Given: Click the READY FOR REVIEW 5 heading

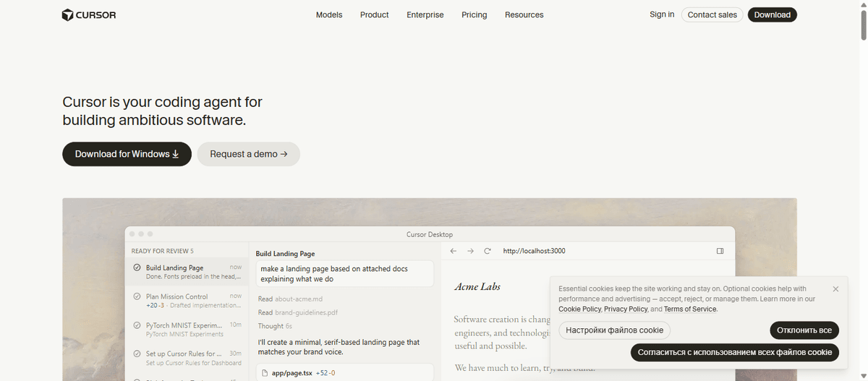Looking at the screenshot, I should 162,251.
